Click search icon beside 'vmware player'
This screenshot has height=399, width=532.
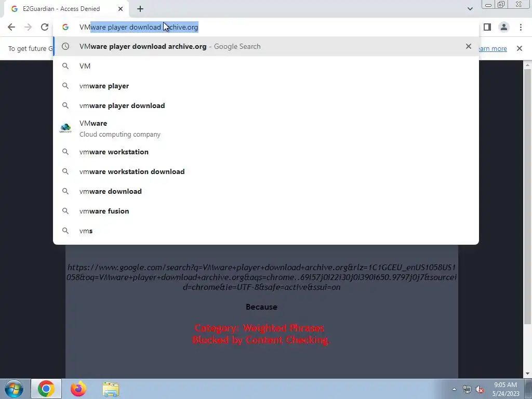point(65,86)
